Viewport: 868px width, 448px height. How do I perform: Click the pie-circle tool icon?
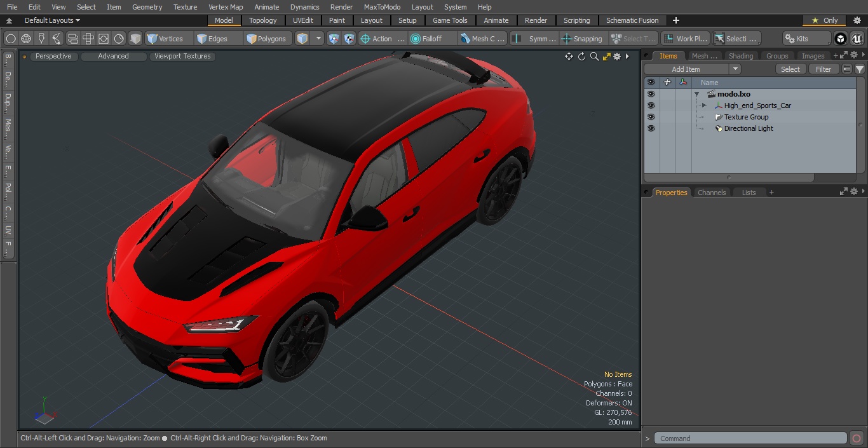pos(119,39)
